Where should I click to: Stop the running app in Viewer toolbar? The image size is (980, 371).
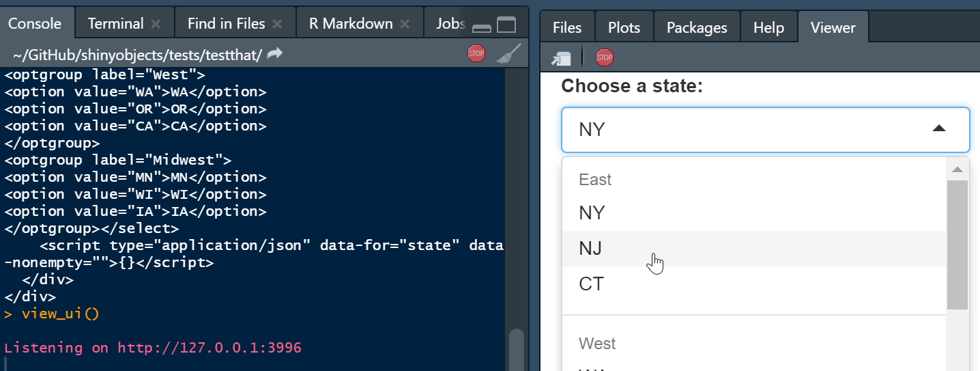pos(605,57)
